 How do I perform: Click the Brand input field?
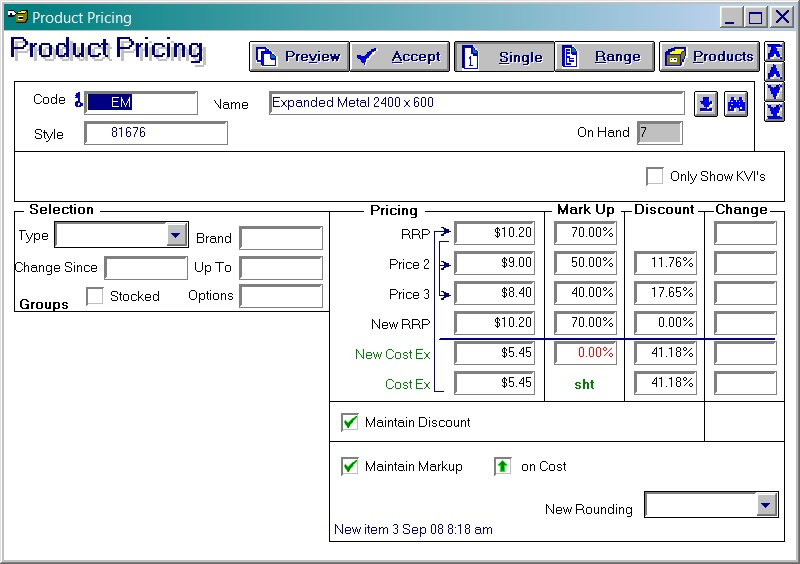pyautogui.click(x=281, y=238)
